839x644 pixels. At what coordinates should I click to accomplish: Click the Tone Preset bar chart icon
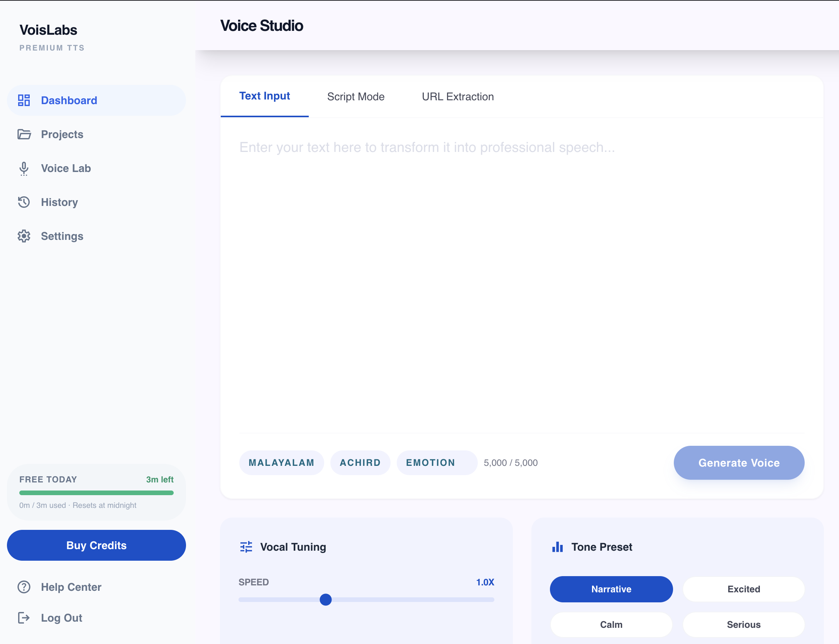coord(558,547)
